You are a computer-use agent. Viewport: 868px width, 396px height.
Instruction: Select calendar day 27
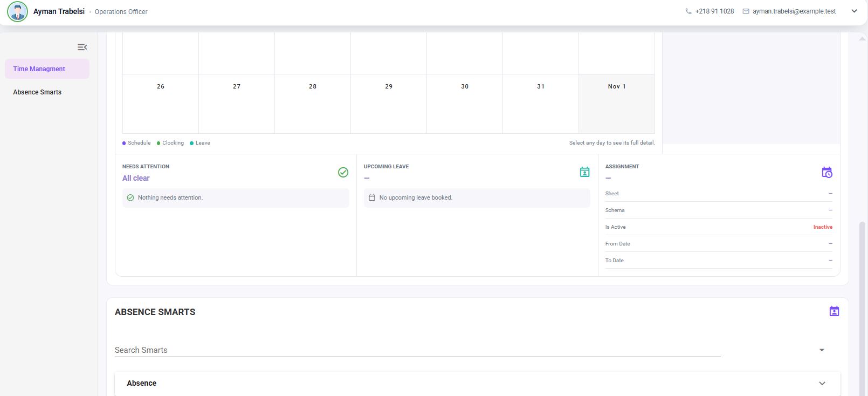[x=237, y=104]
